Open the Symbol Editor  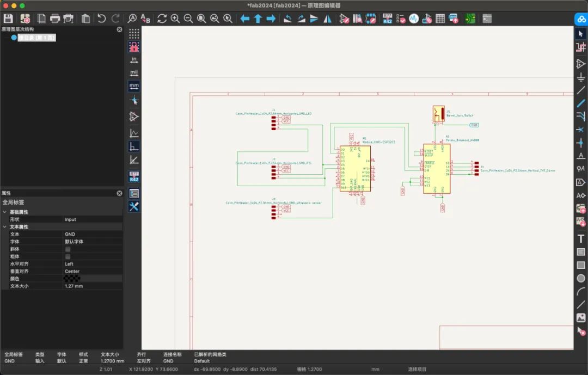pyautogui.click(x=344, y=19)
